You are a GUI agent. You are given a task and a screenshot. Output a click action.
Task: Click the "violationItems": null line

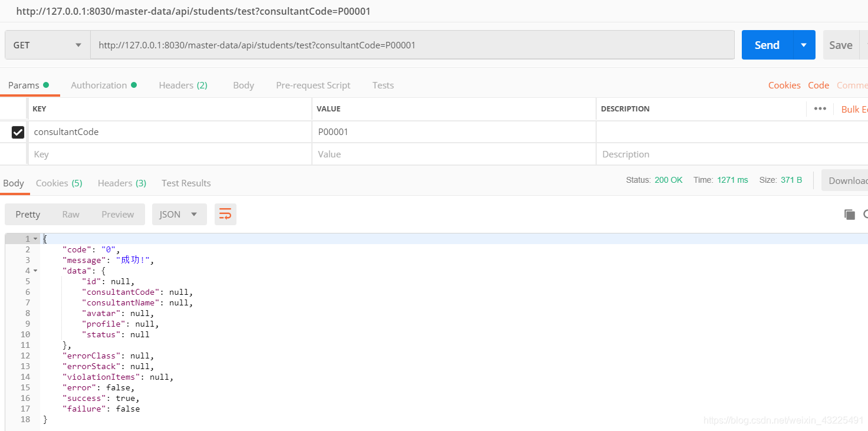tap(118, 377)
